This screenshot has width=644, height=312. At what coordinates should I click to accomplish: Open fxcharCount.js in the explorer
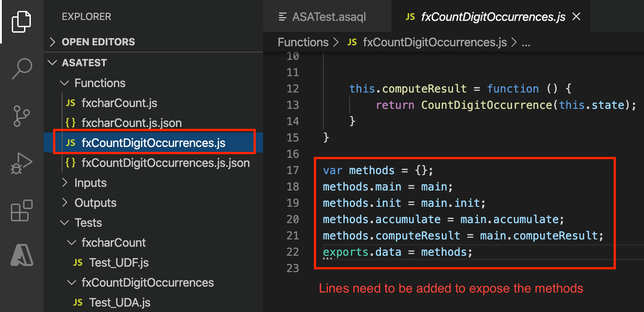[119, 103]
